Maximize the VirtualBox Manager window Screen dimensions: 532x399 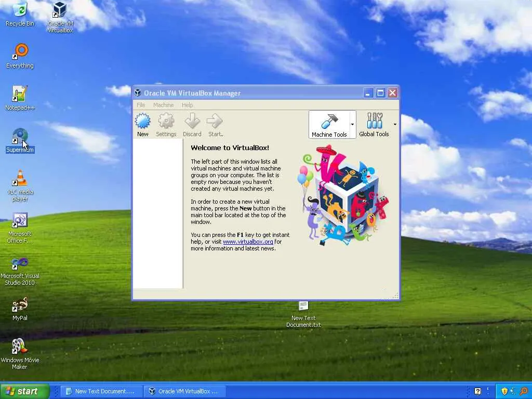point(380,92)
